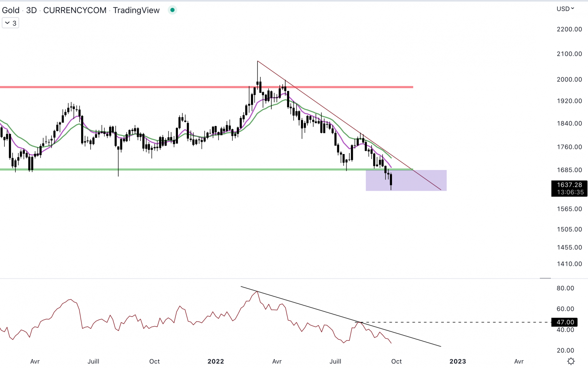Click the RSI 47.00 level label
588x368 pixels.
click(x=564, y=322)
